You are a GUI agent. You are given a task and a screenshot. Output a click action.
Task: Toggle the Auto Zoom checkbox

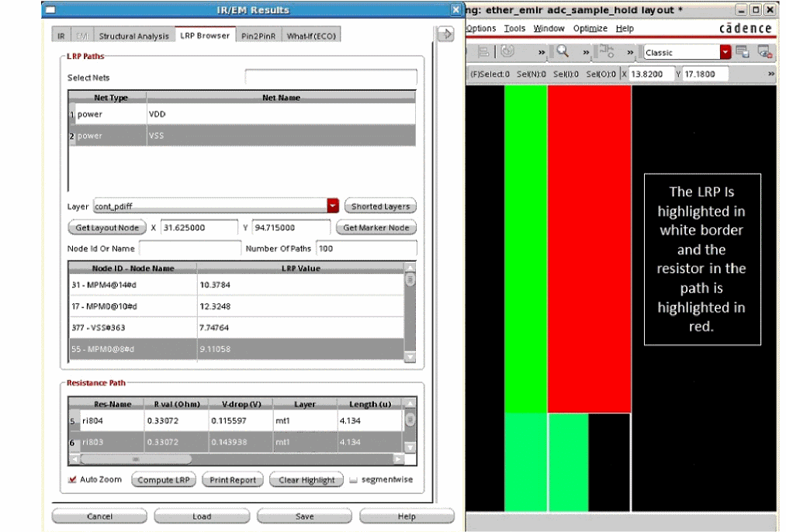[x=73, y=479]
